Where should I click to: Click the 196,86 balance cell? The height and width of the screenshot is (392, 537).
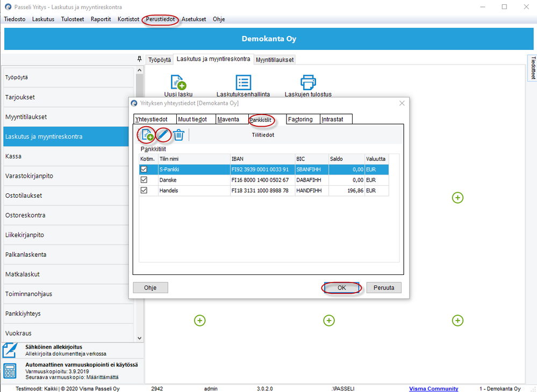click(347, 191)
